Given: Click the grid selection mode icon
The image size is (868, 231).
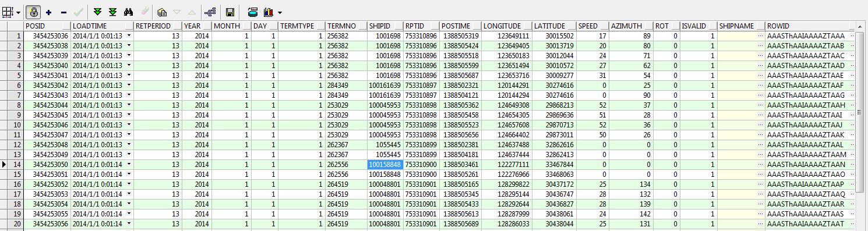Looking at the screenshot, I should (x=8, y=12).
